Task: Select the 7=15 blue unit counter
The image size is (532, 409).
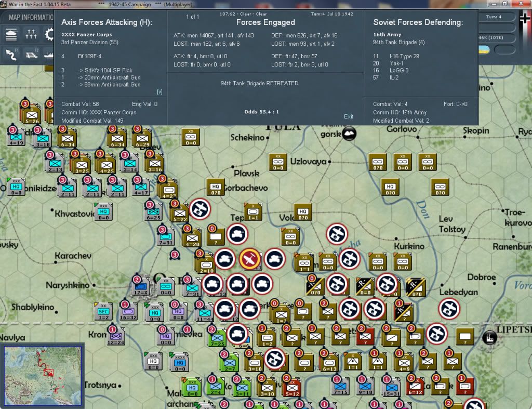Action: [x=341, y=387]
